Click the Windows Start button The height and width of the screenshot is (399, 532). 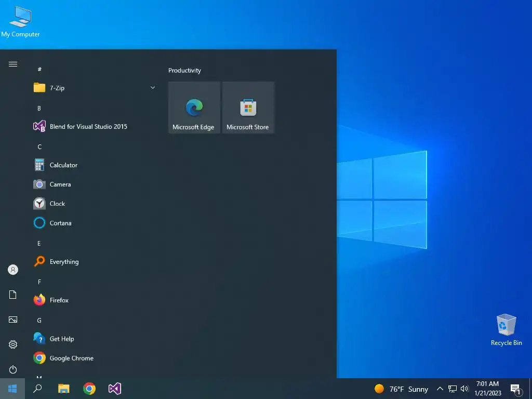(12, 389)
